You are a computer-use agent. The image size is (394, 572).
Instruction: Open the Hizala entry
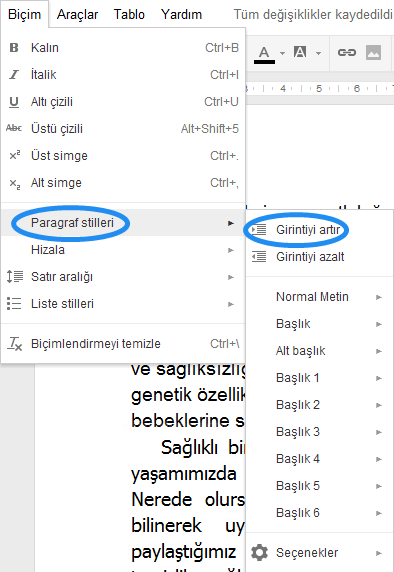[123, 250]
